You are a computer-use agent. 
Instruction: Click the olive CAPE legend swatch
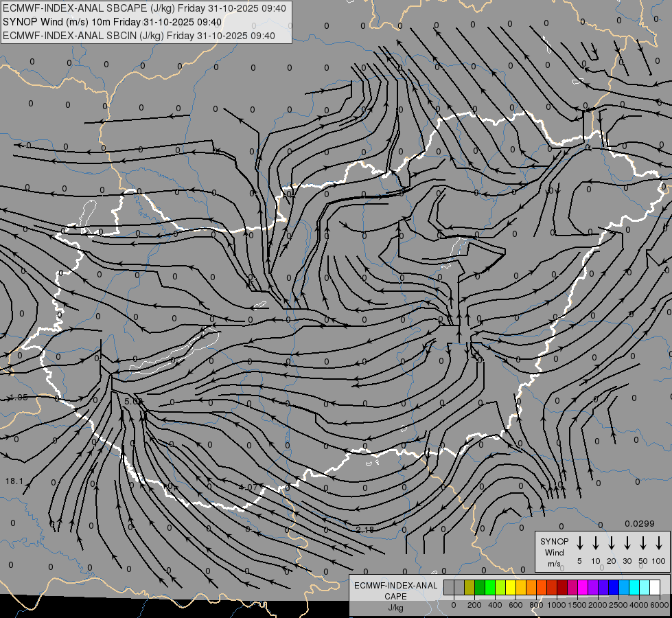click(x=470, y=587)
